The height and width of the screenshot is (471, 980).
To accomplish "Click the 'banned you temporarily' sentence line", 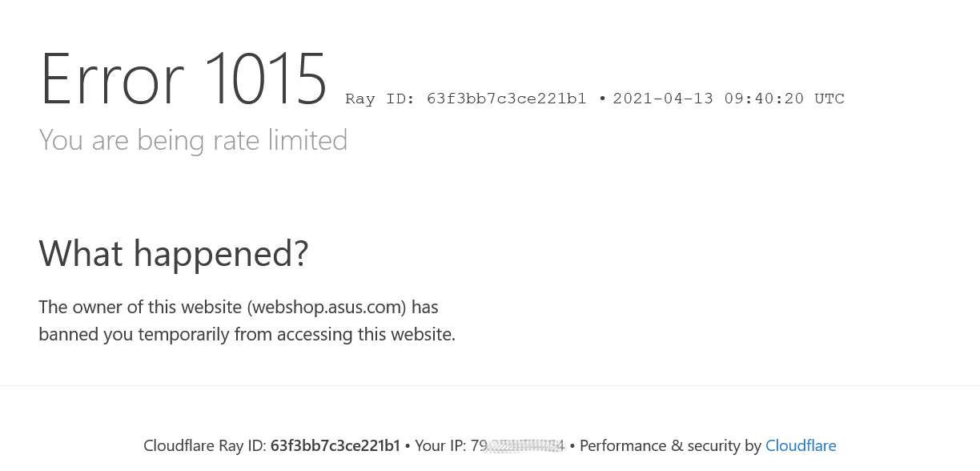I will (x=247, y=334).
